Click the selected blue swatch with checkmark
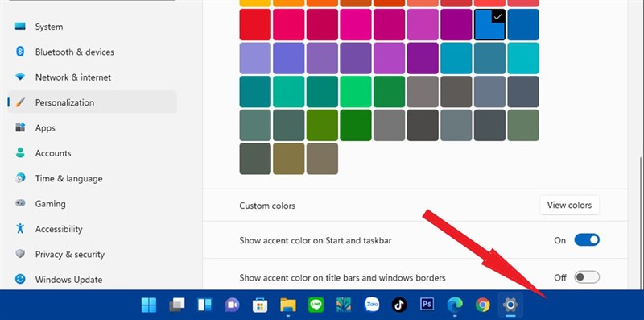Viewport: 644px width, 320px height. tap(489, 25)
